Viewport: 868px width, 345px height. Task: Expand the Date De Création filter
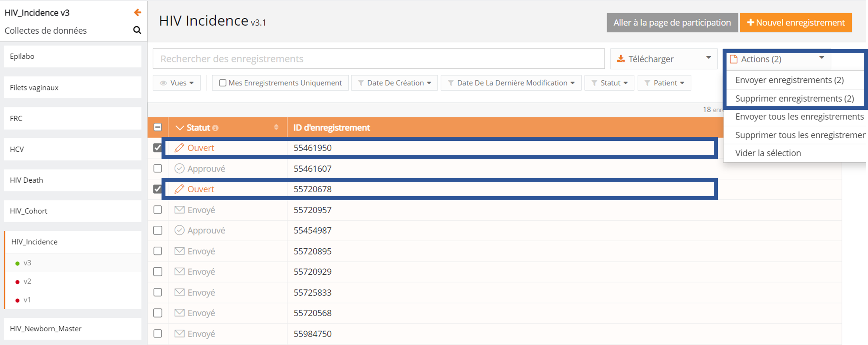(394, 83)
